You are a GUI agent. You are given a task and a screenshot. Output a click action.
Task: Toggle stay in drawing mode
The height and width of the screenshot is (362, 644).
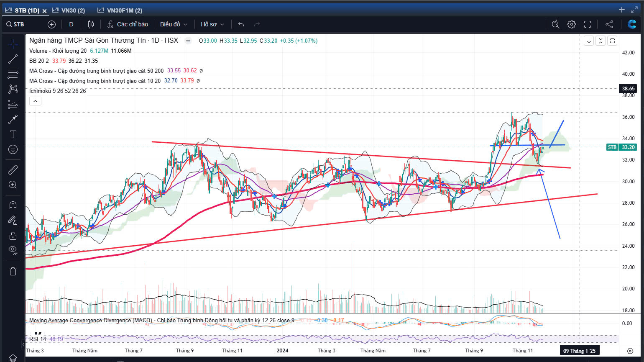13,220
